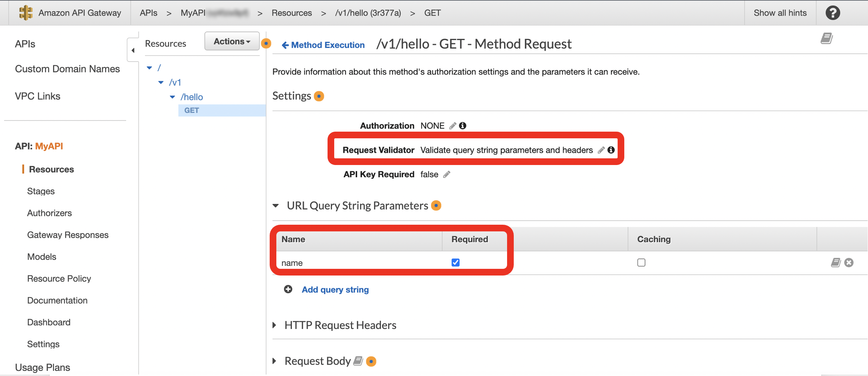Click the plus icon to add query string
868x376 pixels.
[288, 289]
